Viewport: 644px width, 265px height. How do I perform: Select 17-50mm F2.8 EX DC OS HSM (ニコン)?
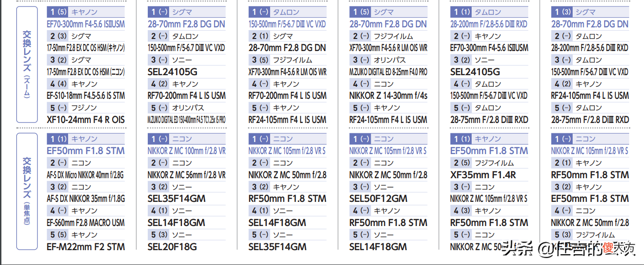click(x=86, y=72)
